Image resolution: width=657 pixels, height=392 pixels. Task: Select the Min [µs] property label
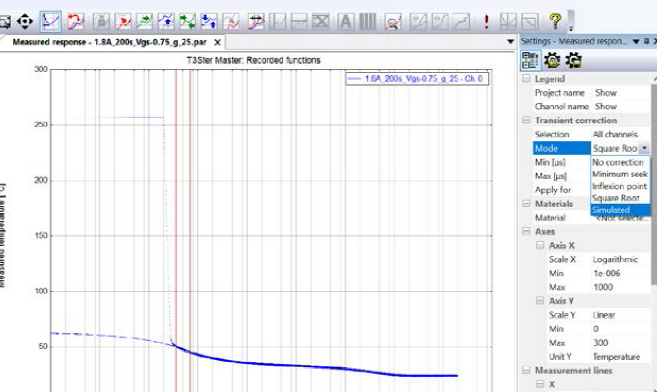[x=550, y=162]
